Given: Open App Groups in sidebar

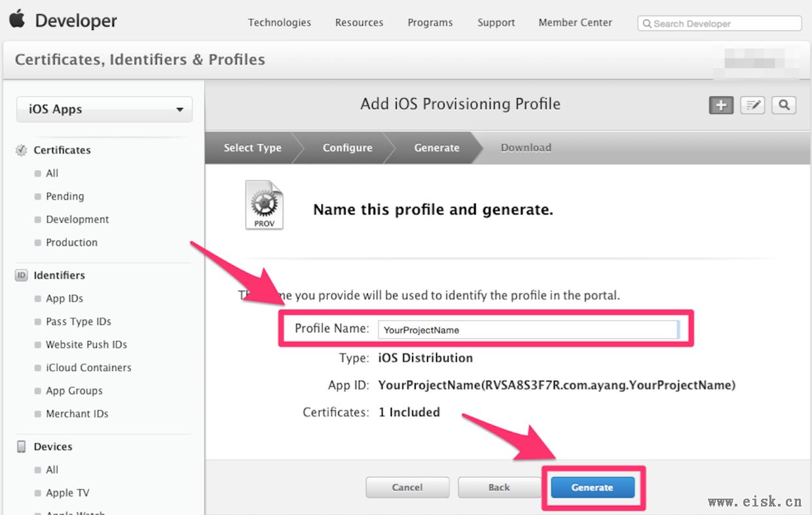Looking at the screenshot, I should pos(74,391).
